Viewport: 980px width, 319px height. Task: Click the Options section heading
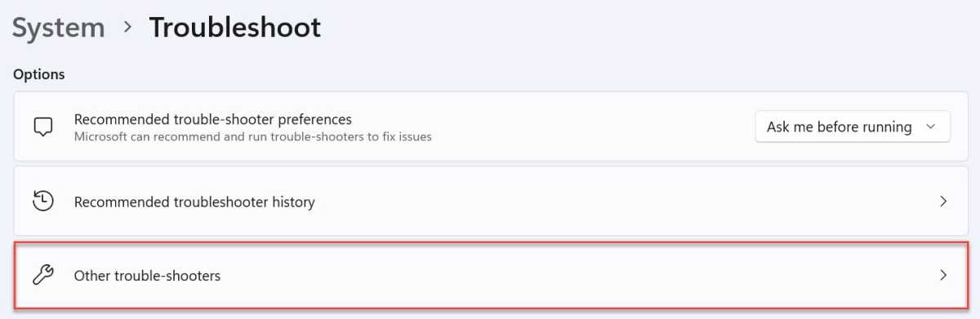point(39,74)
